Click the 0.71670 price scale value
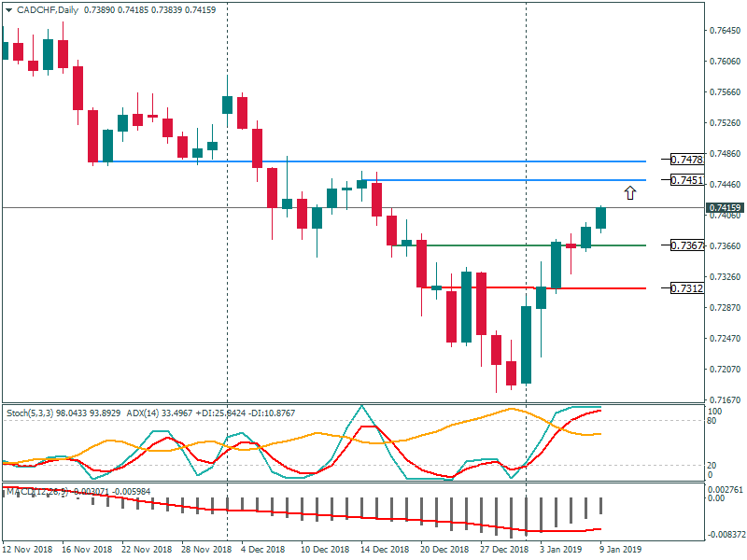Viewport: 747px width, 560px height. 726,400
